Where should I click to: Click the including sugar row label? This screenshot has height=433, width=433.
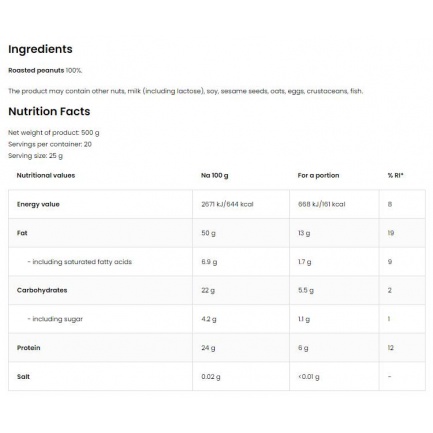pos(55,319)
